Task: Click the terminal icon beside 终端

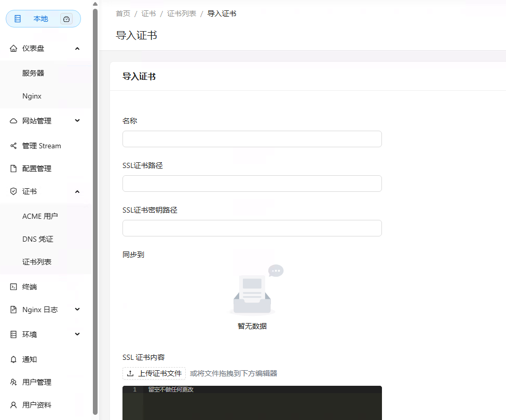Action: [13, 286]
